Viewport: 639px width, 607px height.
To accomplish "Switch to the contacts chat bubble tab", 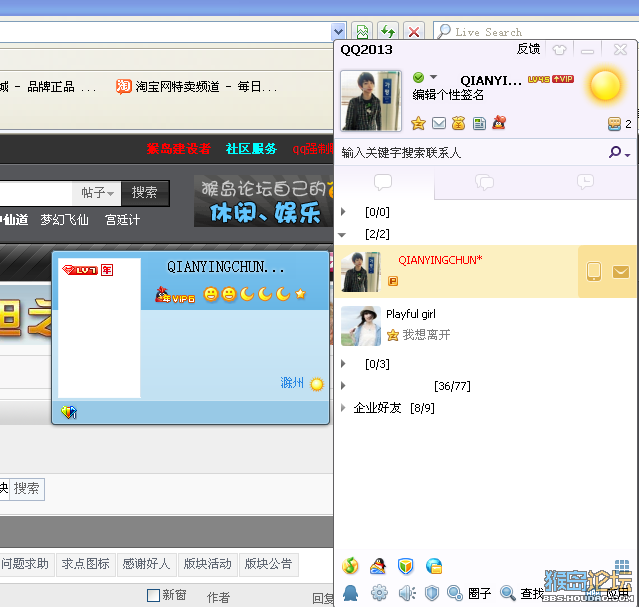I will pos(383,182).
